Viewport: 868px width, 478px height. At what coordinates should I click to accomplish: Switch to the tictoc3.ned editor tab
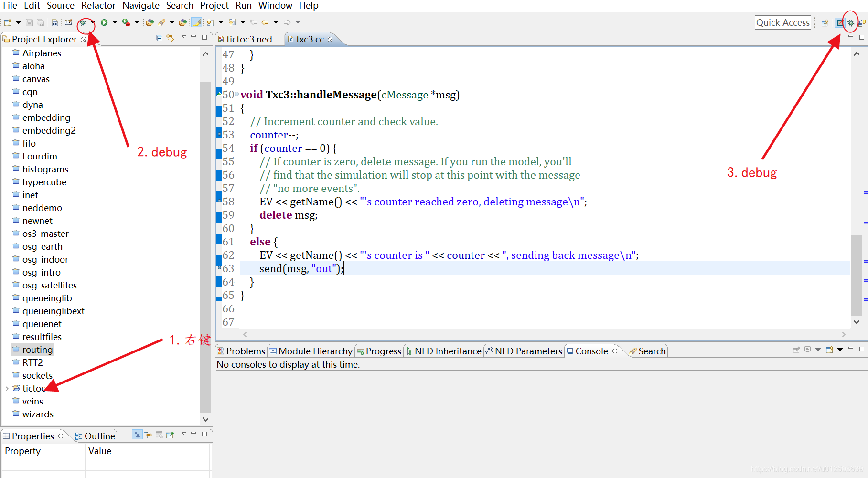click(x=249, y=39)
